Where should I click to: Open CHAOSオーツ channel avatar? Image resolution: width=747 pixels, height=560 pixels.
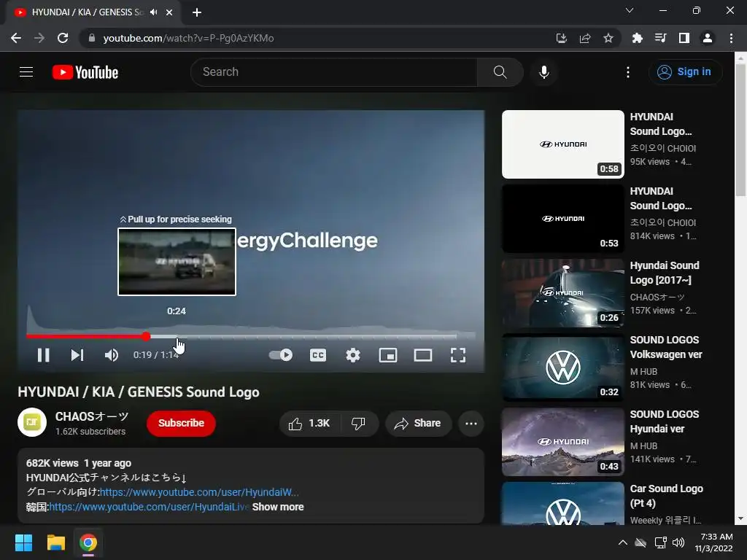(32, 422)
